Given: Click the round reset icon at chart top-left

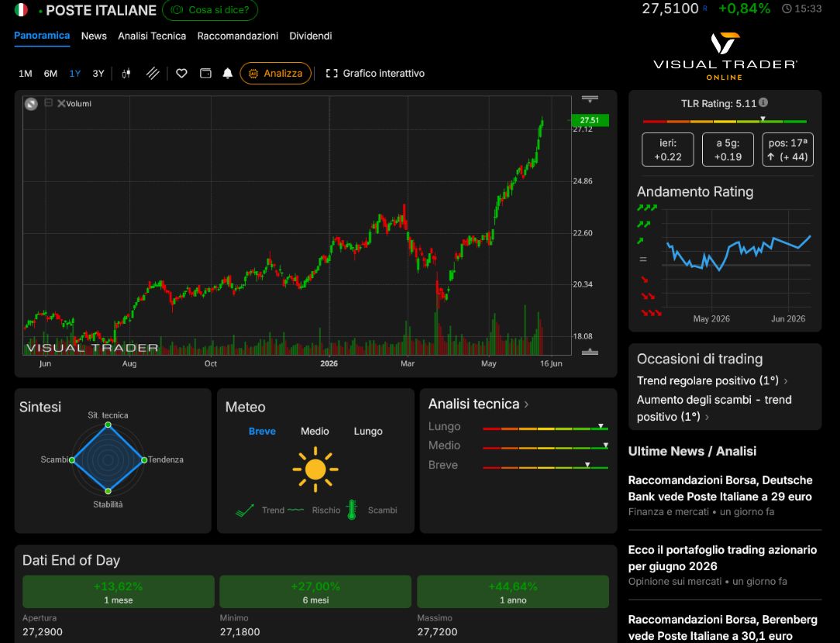Looking at the screenshot, I should click(x=31, y=104).
